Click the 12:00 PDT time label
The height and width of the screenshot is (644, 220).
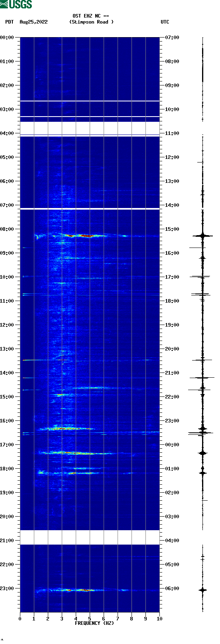click(7, 325)
